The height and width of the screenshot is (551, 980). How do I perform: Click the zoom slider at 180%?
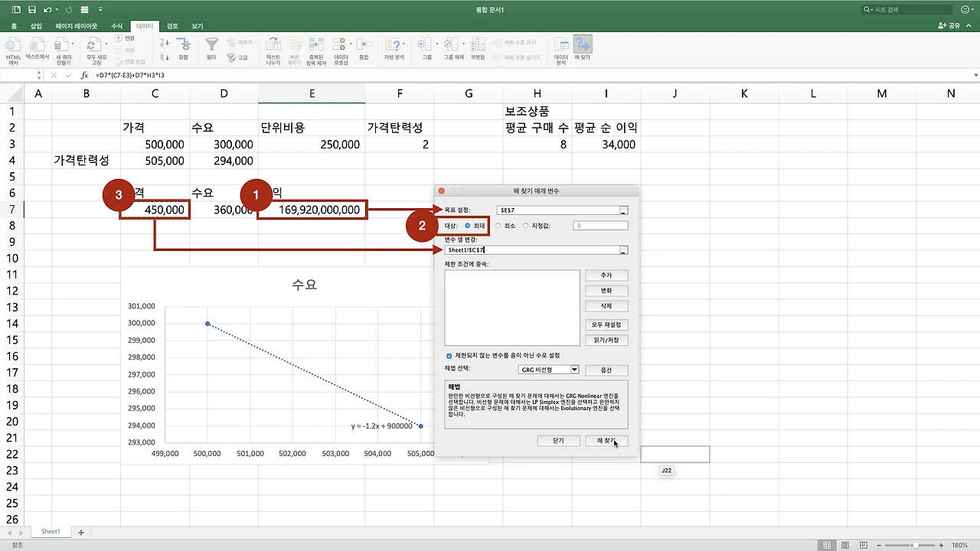click(916, 545)
